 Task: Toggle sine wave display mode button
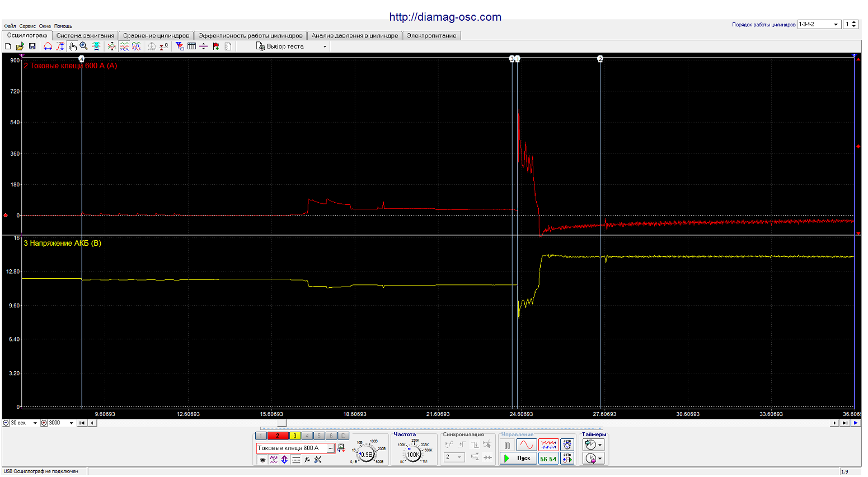coord(526,445)
